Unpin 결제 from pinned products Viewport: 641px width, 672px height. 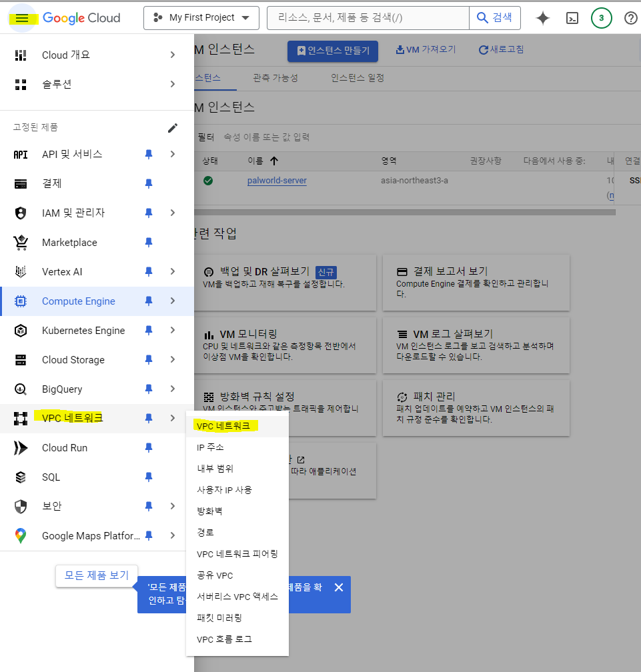point(149,184)
